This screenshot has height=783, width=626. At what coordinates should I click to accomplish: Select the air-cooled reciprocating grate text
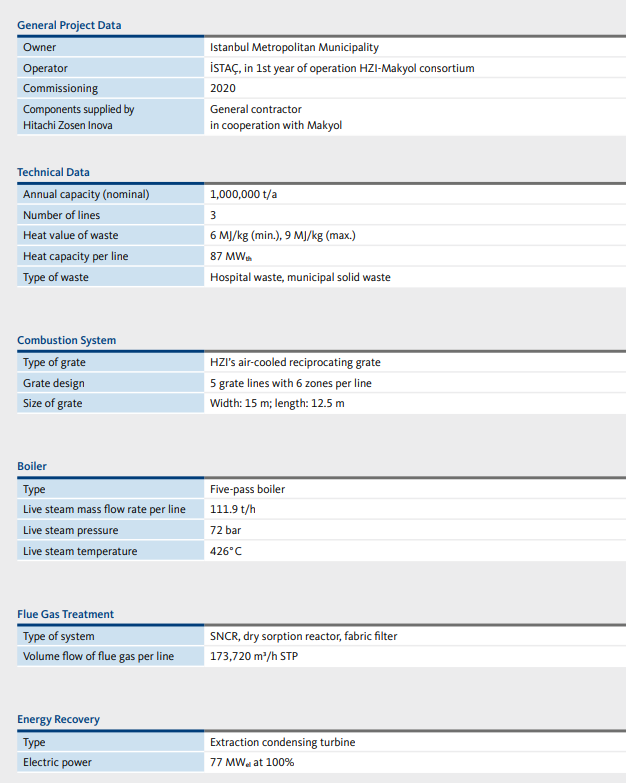[x=295, y=362]
